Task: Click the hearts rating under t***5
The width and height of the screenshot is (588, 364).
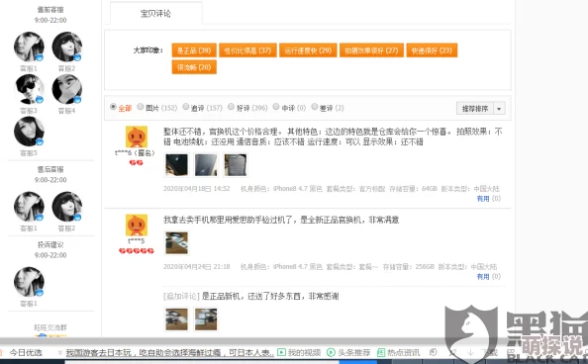Action: 137,251
